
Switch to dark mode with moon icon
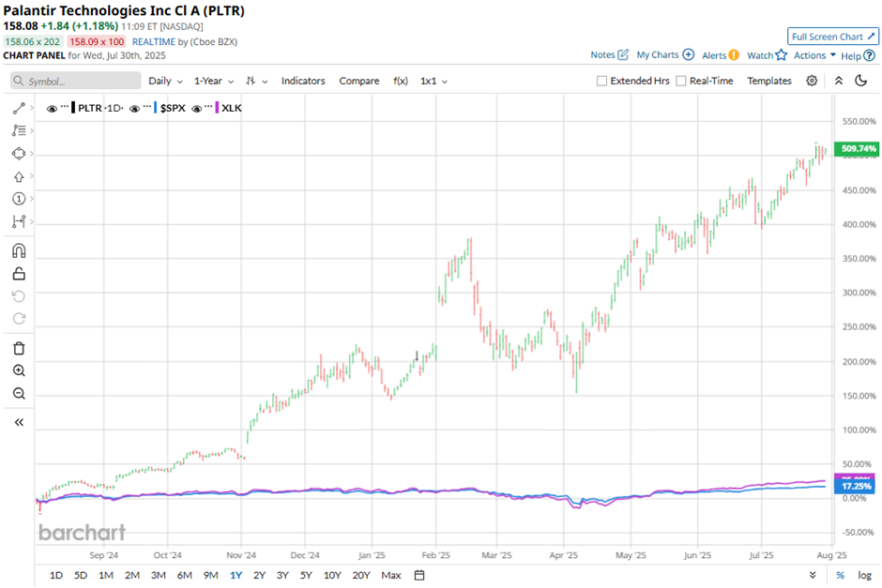pos(860,81)
